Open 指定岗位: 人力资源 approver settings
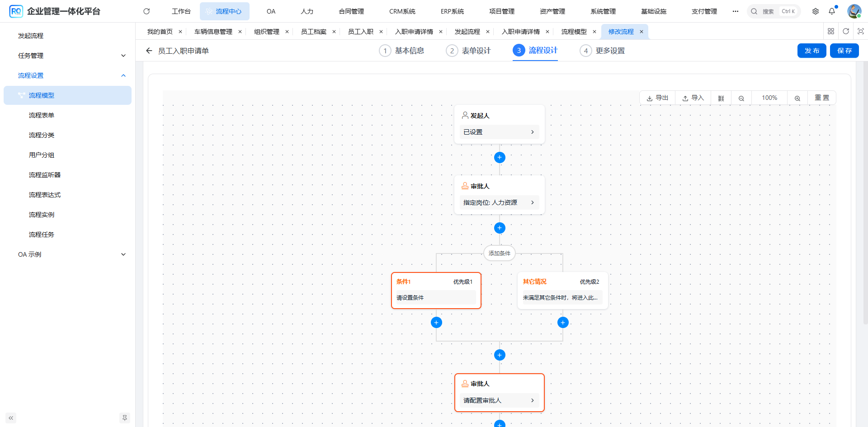Screen dimensions: 868x427 (x=500, y=202)
